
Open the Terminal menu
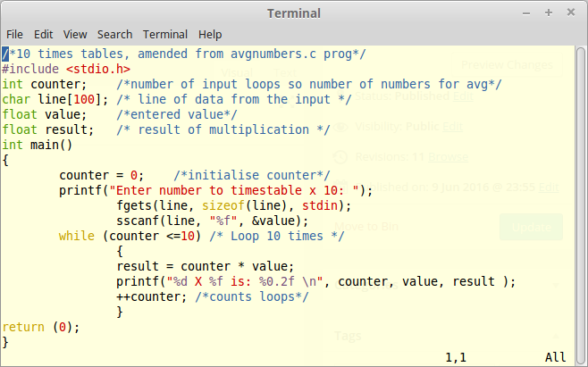click(164, 34)
